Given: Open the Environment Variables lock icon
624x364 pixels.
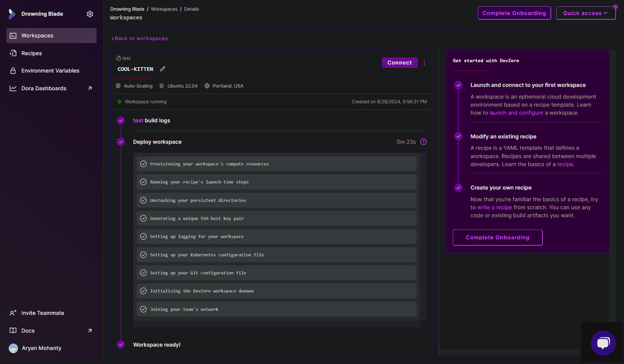Looking at the screenshot, I should pos(13,71).
